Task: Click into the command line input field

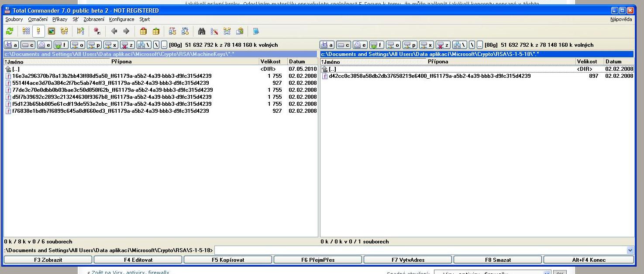Action: 420,250
